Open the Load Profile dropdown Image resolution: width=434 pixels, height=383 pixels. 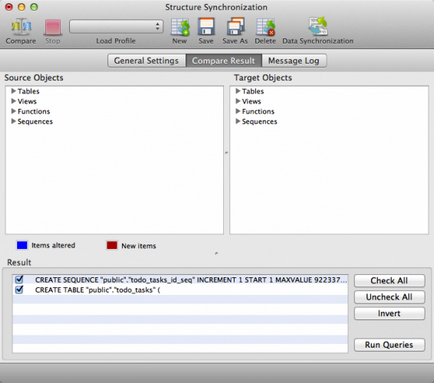116,27
